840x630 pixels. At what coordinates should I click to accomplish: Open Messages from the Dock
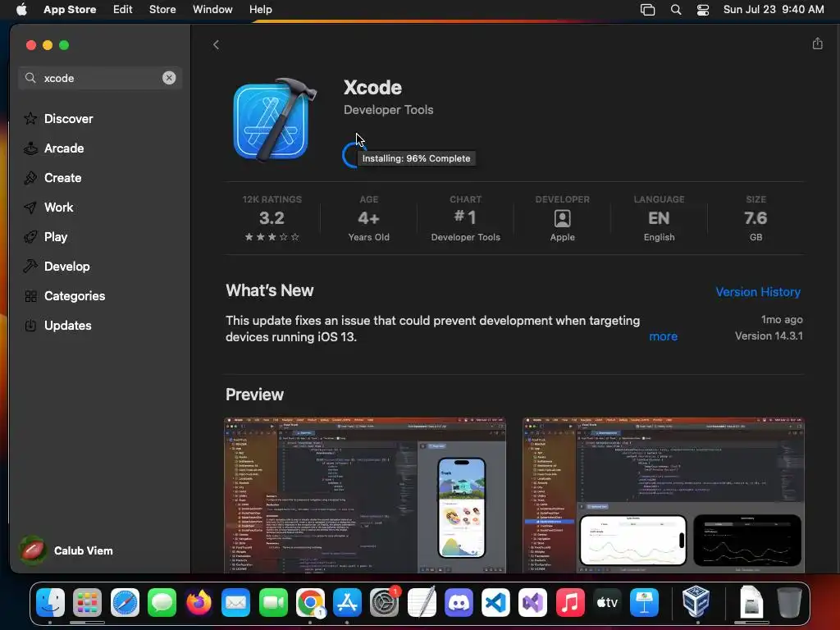[x=162, y=602]
